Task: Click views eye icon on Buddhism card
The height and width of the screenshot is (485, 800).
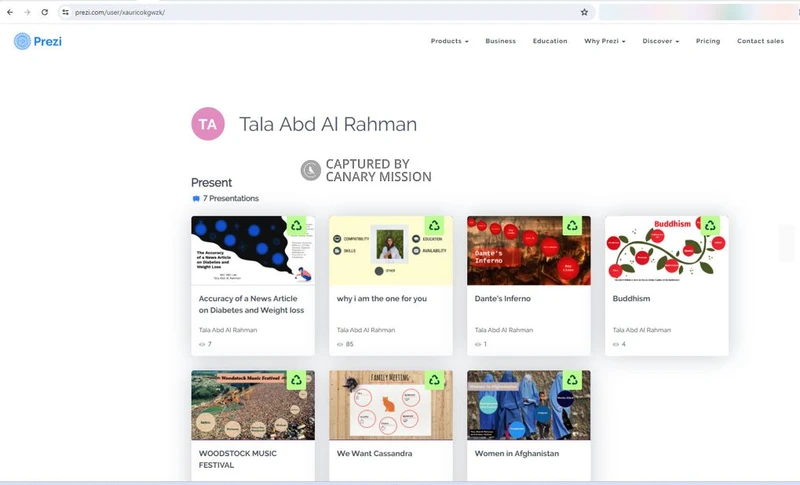Action: pos(616,344)
